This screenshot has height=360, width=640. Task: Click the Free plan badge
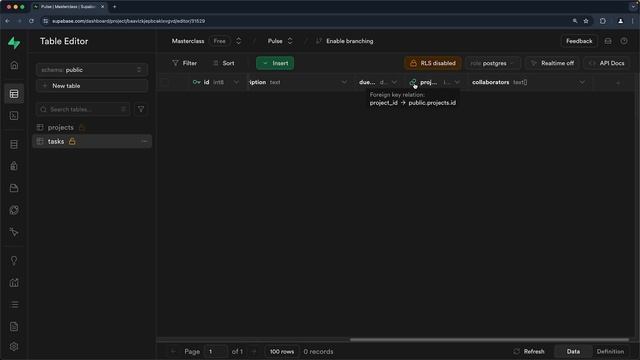220,41
